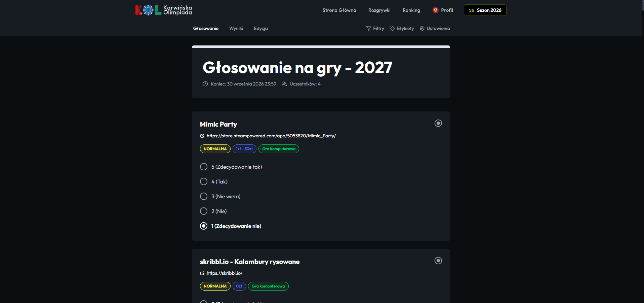Screen dimensions: 644x303
Task: Click the participants icon beside Uczestników
Action: (x=284, y=84)
